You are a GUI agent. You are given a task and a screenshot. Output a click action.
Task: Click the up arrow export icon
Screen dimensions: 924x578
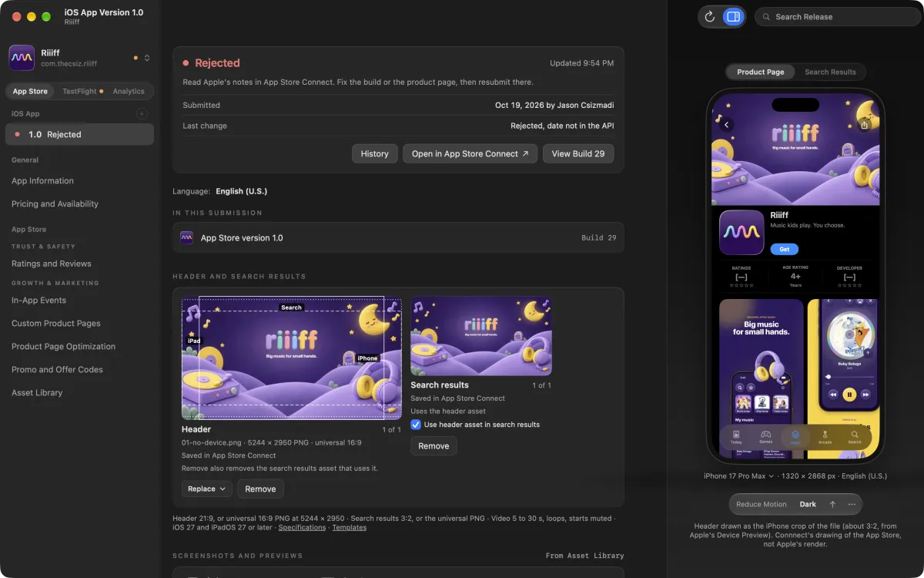click(x=832, y=504)
